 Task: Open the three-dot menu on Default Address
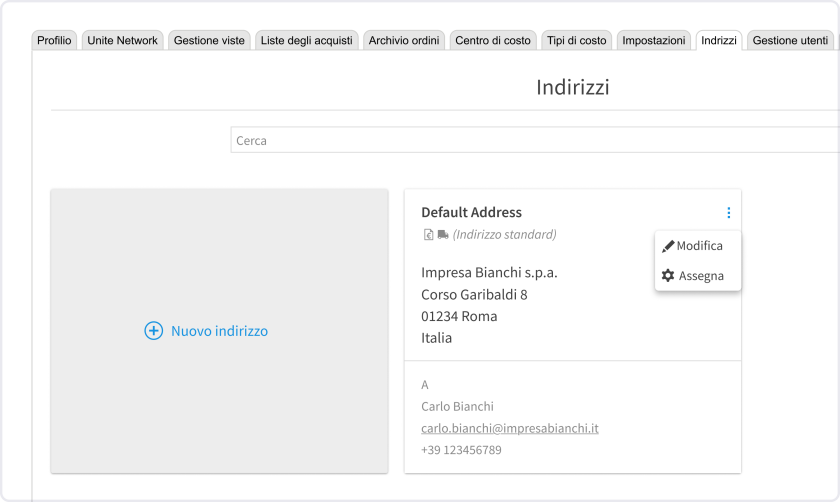click(728, 213)
